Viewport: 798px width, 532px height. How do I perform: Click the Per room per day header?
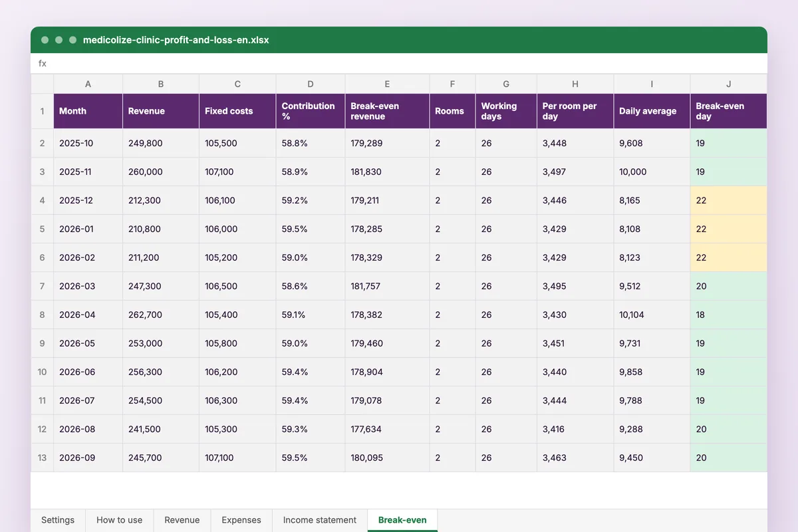[x=575, y=111]
